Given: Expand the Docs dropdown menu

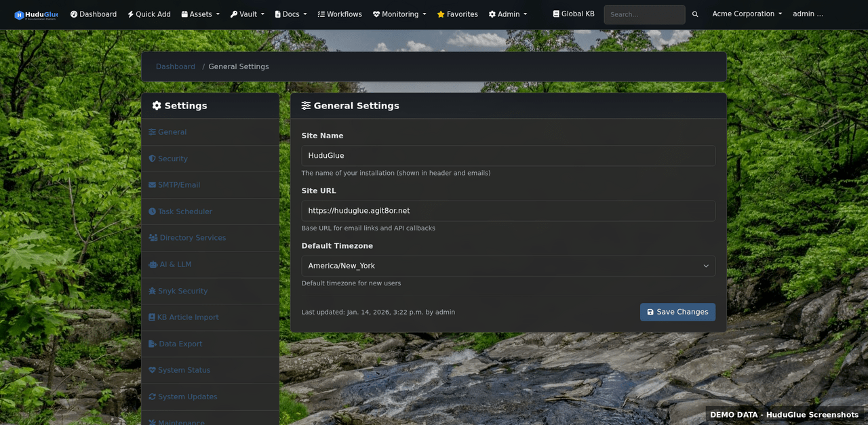Looking at the screenshot, I should (291, 14).
